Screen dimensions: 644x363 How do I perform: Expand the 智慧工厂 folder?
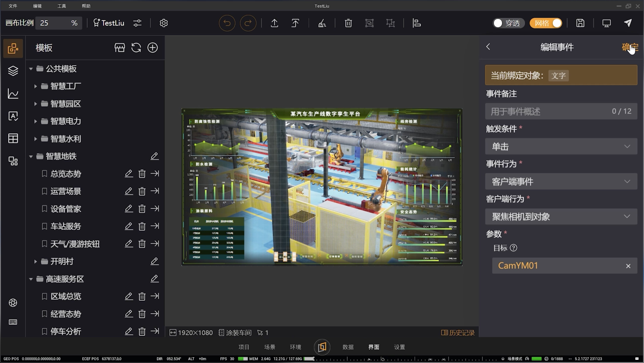(36, 86)
